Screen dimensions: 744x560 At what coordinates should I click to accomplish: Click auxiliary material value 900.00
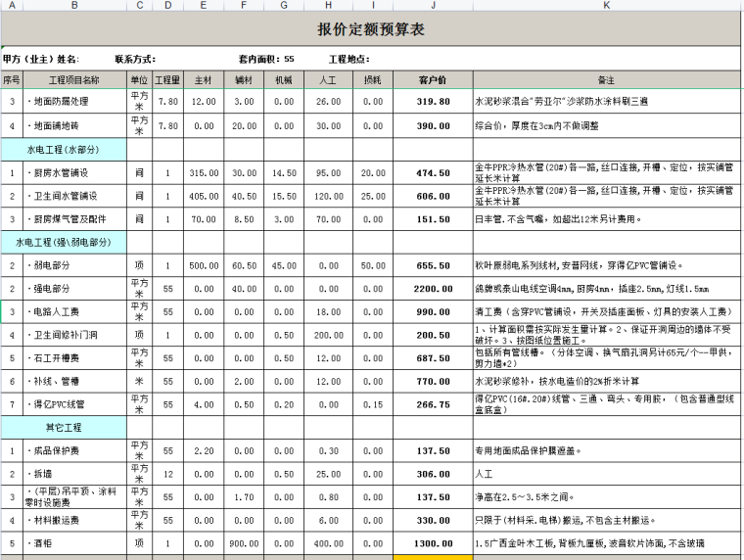point(244,543)
